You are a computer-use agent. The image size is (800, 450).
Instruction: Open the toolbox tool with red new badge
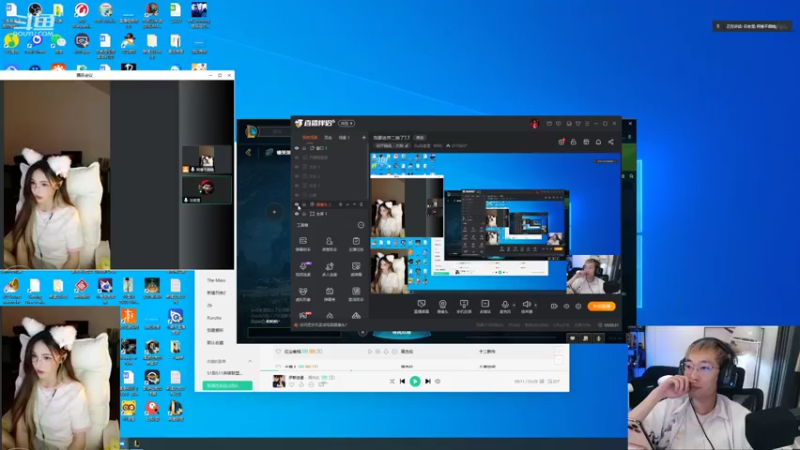click(304, 315)
